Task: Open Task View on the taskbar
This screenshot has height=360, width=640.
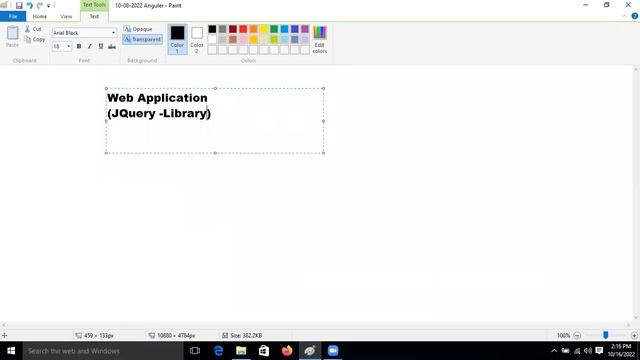Action: click(x=195, y=351)
